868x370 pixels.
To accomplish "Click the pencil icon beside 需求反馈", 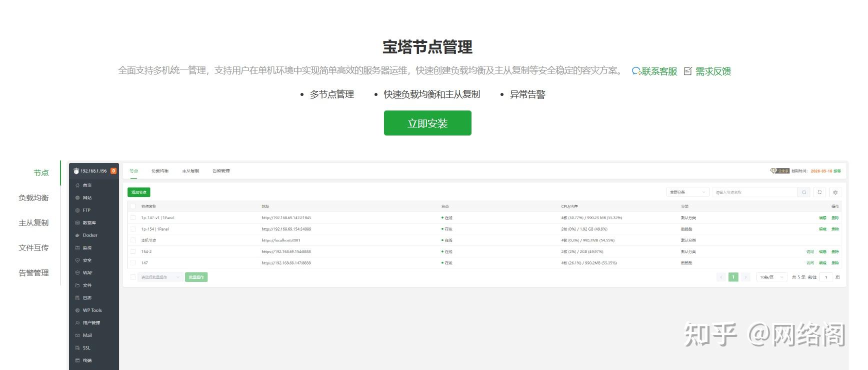I will coord(688,71).
